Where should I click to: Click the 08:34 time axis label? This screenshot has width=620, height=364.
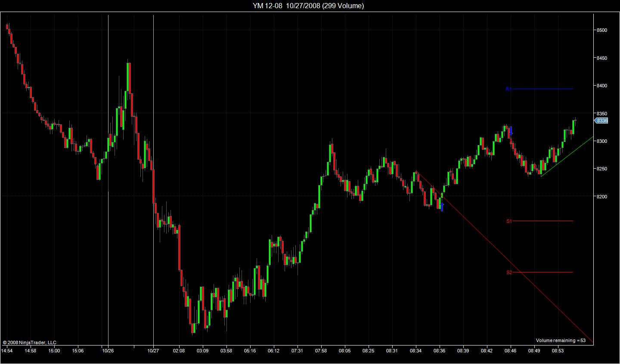[x=415, y=351]
